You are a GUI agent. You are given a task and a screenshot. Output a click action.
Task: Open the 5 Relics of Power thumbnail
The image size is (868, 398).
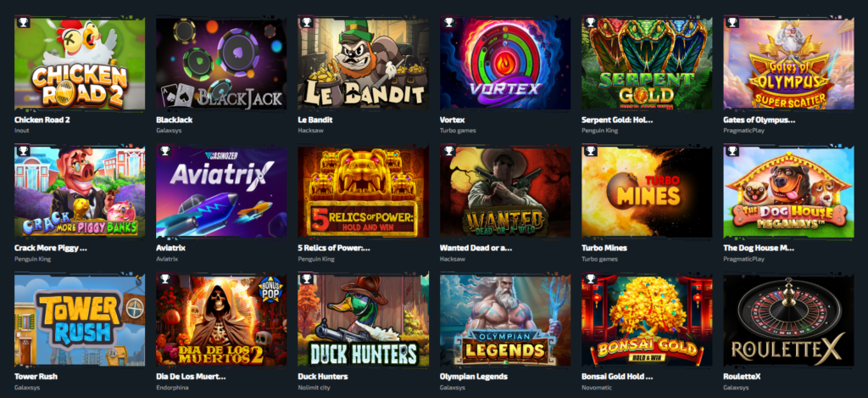pyautogui.click(x=363, y=191)
